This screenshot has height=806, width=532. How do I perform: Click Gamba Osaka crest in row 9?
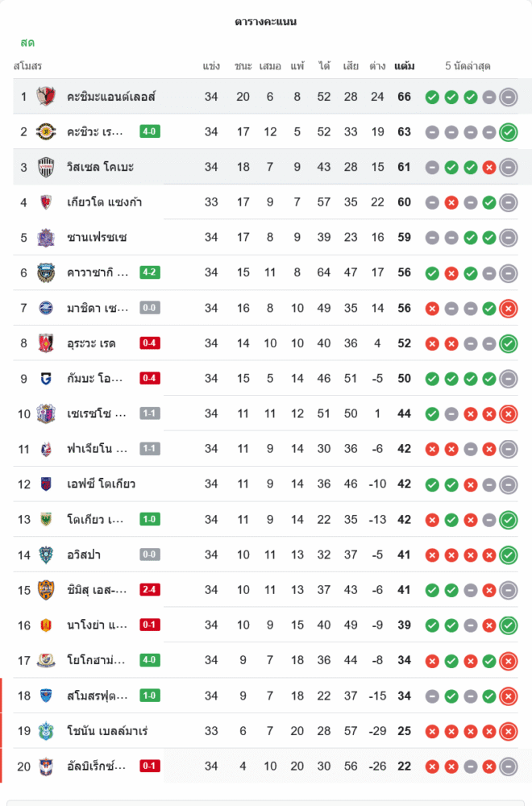pyautogui.click(x=46, y=378)
